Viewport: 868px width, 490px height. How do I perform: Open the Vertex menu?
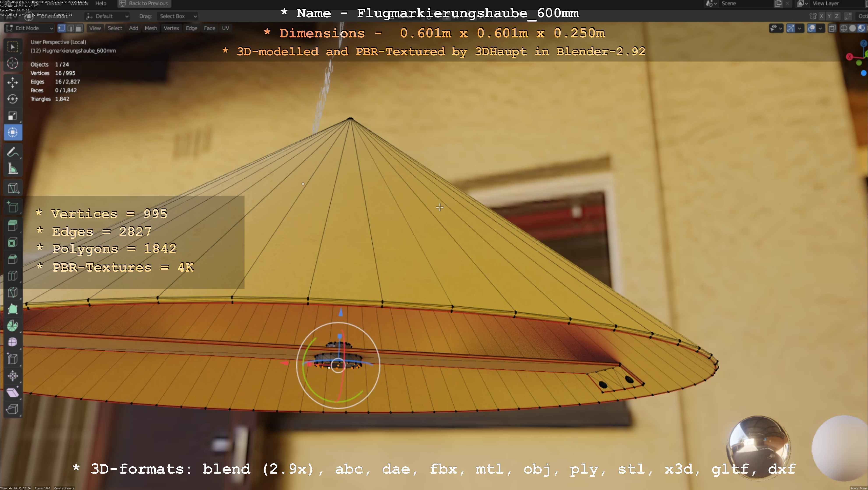[171, 28]
